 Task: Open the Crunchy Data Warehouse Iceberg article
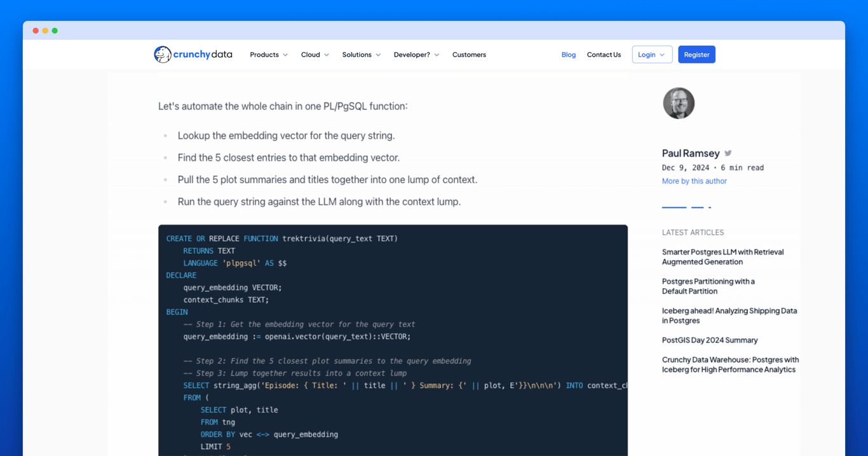pyautogui.click(x=730, y=364)
